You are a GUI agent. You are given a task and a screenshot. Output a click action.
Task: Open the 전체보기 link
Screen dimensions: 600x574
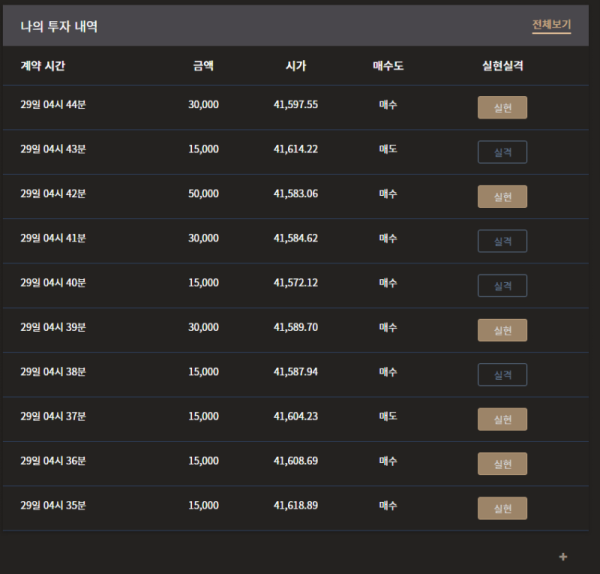(551, 25)
